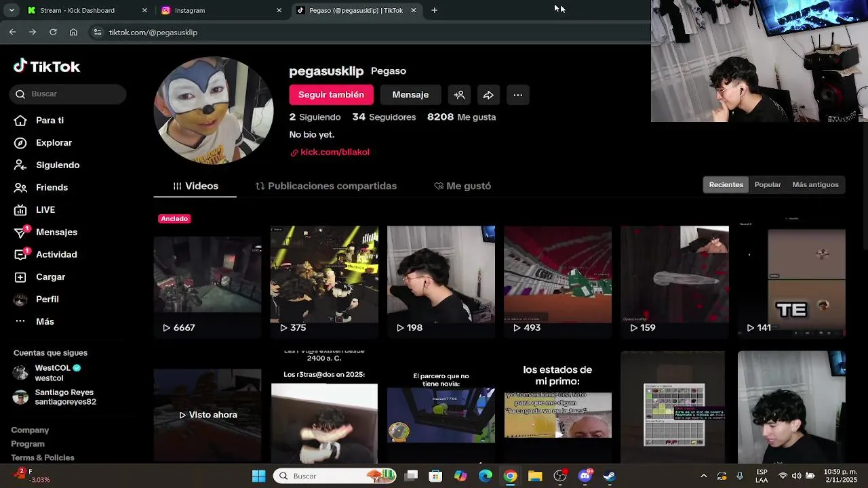Switch to Me gustó tab
The image size is (868, 488).
pos(462,186)
